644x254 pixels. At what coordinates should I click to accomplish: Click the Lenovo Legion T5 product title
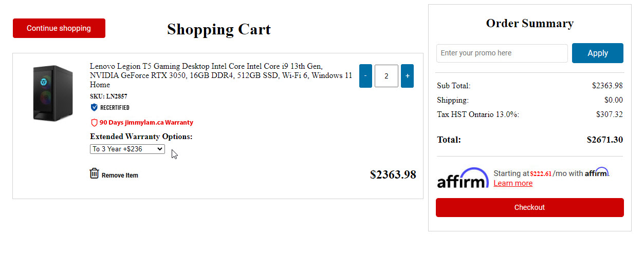221,75
